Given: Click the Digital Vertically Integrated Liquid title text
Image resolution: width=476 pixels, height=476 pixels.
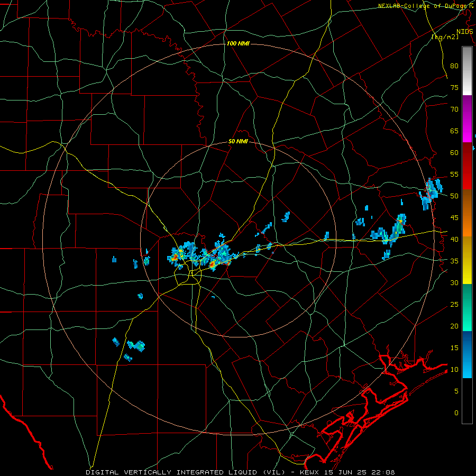Looking at the screenshot, I should 187,472.
